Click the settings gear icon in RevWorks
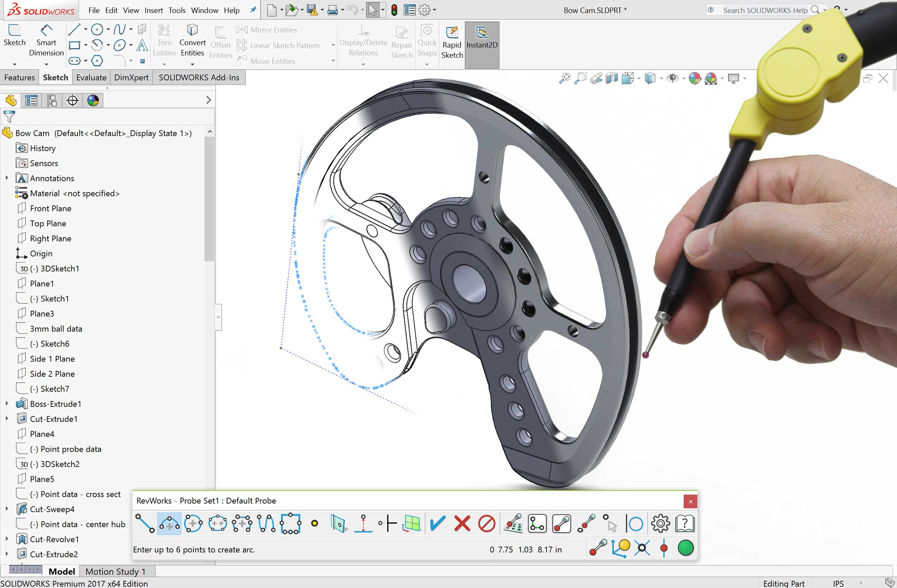 tap(659, 523)
